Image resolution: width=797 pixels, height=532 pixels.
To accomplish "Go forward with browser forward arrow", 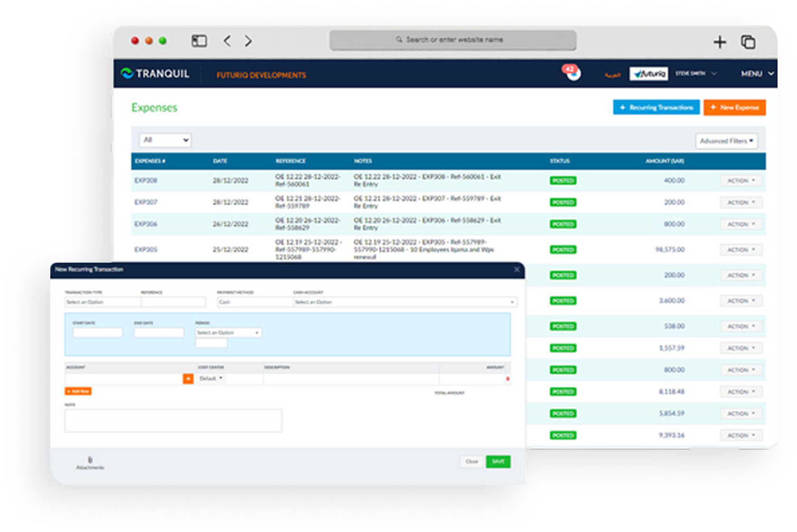I will pyautogui.click(x=248, y=41).
